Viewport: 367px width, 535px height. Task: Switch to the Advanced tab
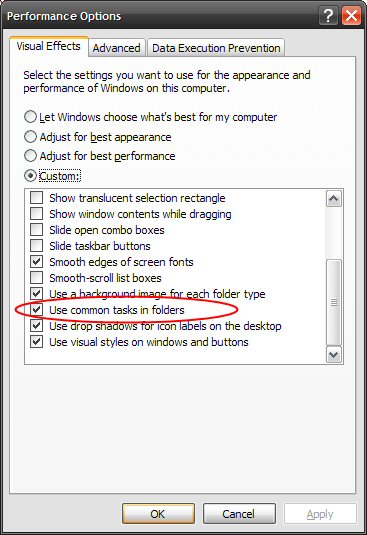[117, 48]
